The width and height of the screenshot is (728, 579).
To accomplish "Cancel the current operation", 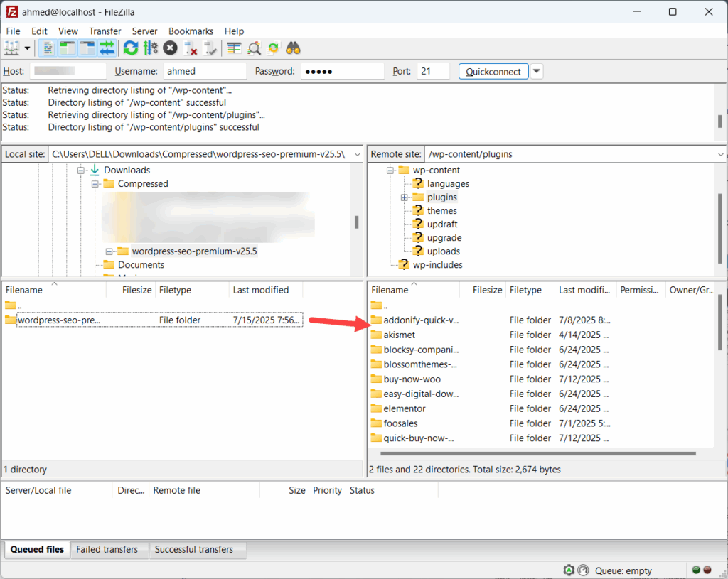I will tap(171, 48).
